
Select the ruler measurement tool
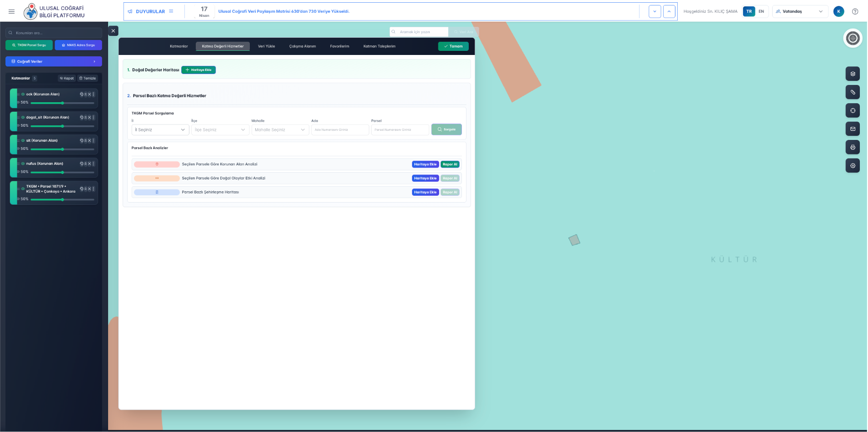pos(853,92)
